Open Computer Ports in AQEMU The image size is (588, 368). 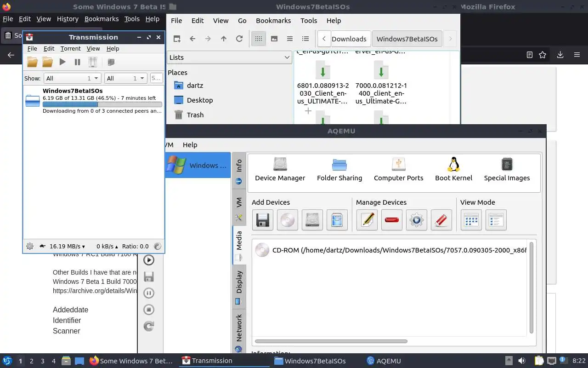tap(399, 169)
